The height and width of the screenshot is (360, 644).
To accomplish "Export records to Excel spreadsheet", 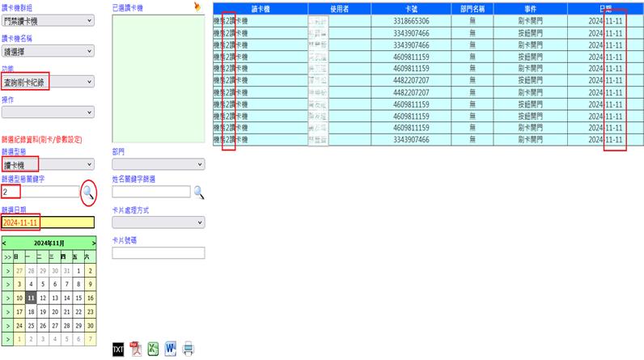I will [153, 349].
